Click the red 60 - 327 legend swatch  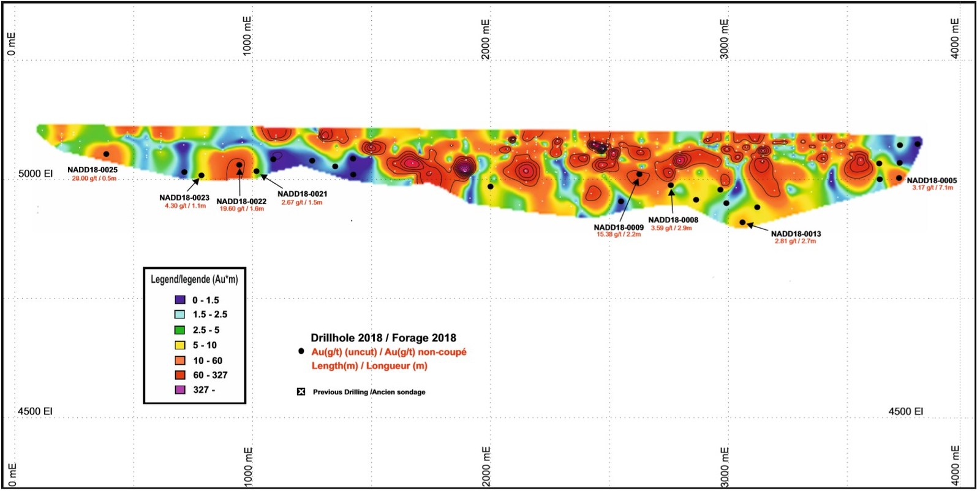(180, 375)
